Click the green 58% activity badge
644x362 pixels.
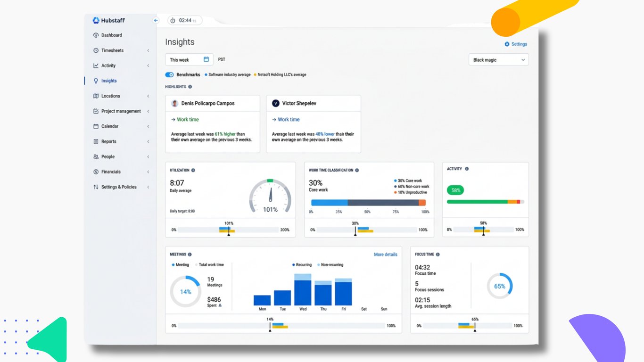click(455, 190)
